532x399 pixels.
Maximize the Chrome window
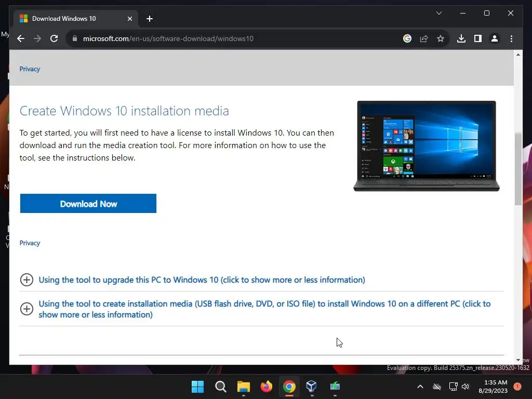pyautogui.click(x=486, y=13)
